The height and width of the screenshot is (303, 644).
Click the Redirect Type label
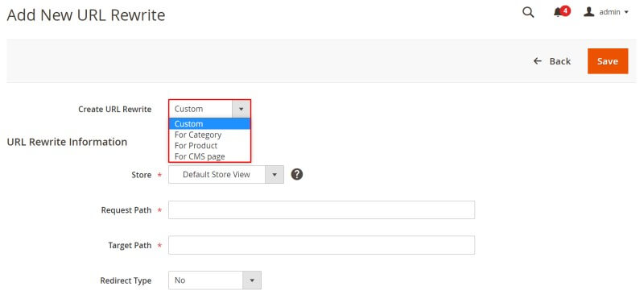126,280
